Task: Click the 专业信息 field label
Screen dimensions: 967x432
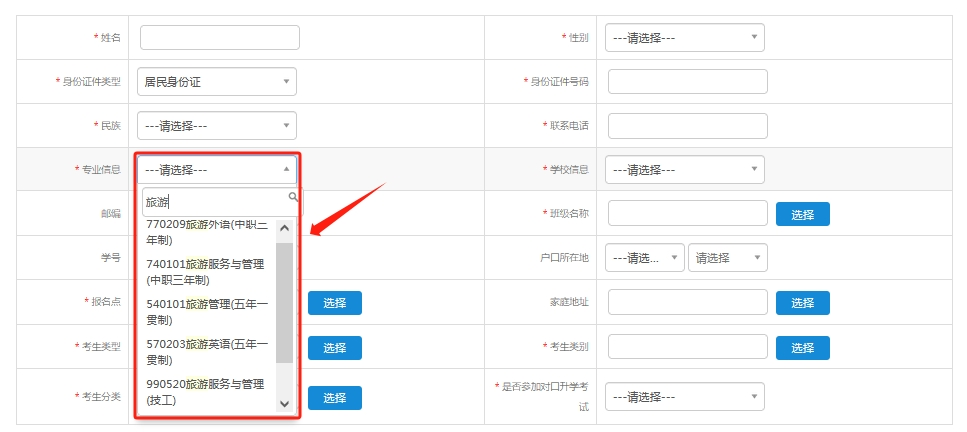Action: pos(101,169)
